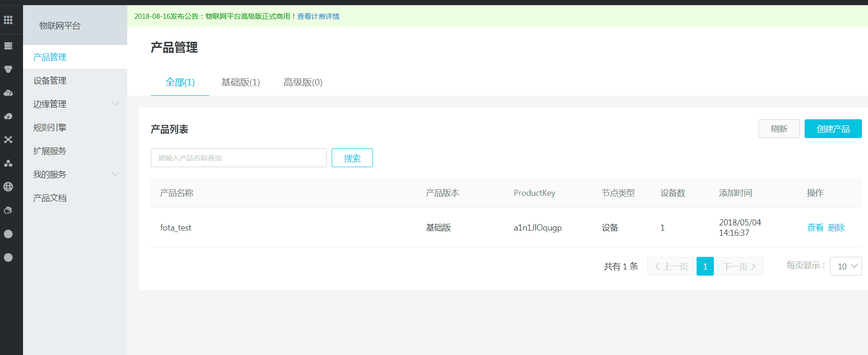Image resolution: width=868 pixels, height=355 pixels.
Task: Click 删除 link for fota_test
Action: click(x=836, y=228)
